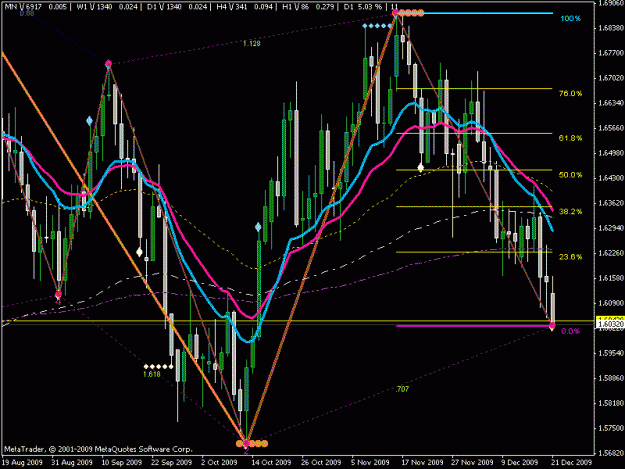
Task: Select the 61.8% Fibonacci level label
Action: tap(570, 138)
